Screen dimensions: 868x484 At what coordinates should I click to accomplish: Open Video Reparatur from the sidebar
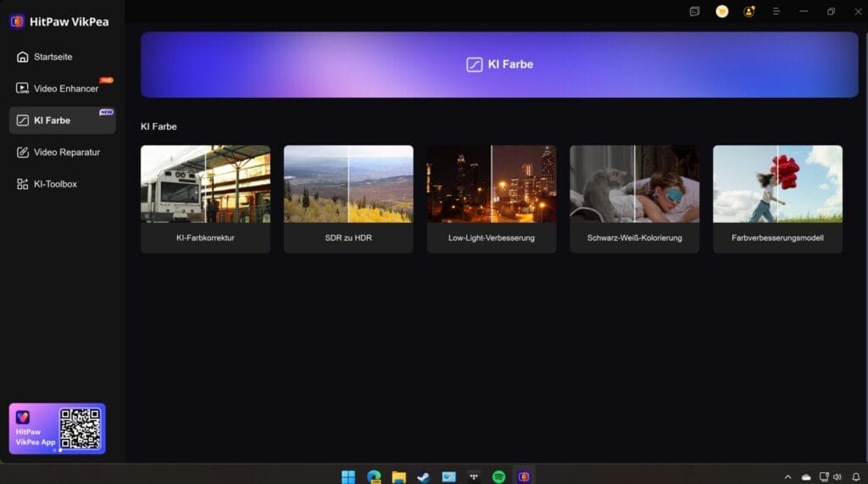point(66,153)
